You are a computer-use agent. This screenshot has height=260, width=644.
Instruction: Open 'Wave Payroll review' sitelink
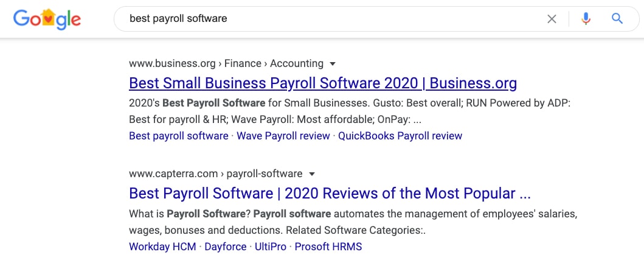[283, 136]
